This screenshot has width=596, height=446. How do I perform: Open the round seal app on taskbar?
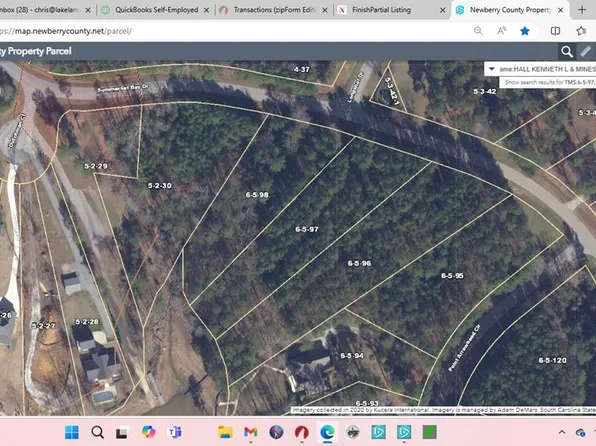click(x=353, y=432)
